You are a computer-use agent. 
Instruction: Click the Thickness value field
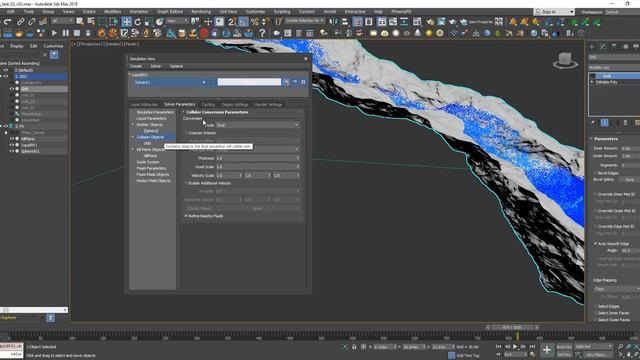point(258,158)
